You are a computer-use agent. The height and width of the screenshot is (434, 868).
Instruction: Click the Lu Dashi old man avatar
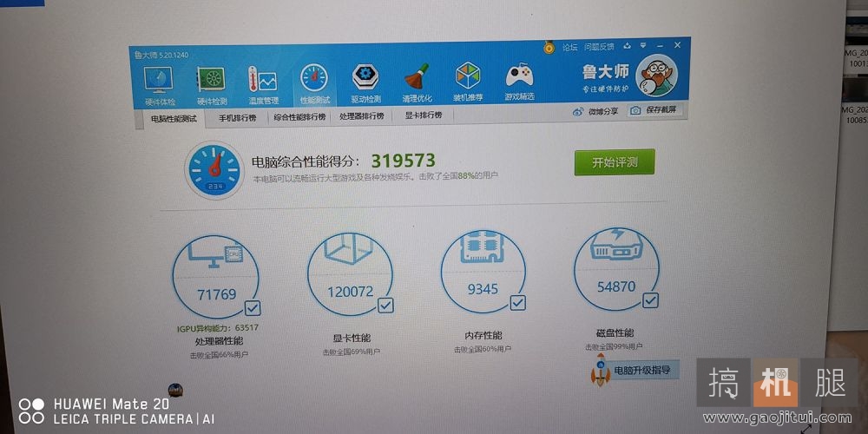pos(656,76)
